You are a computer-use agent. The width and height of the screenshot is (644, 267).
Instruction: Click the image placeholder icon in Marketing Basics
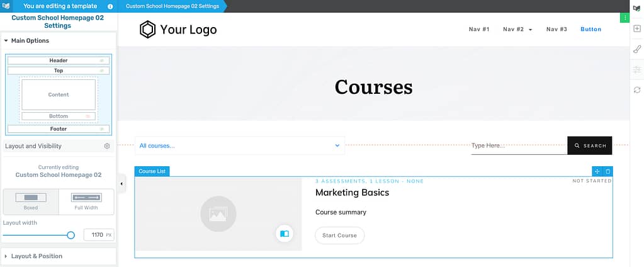point(218,214)
